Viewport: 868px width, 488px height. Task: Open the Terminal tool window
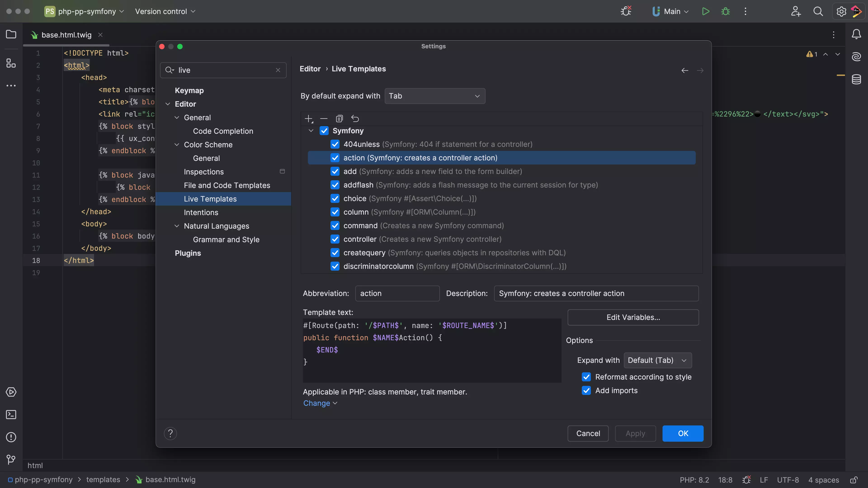pos(11,415)
